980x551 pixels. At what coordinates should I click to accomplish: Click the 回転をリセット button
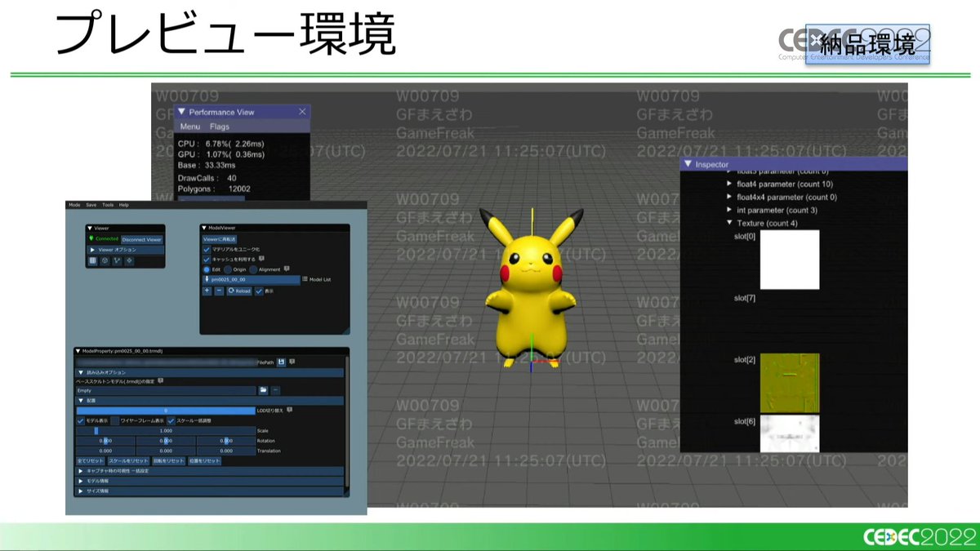(168, 461)
